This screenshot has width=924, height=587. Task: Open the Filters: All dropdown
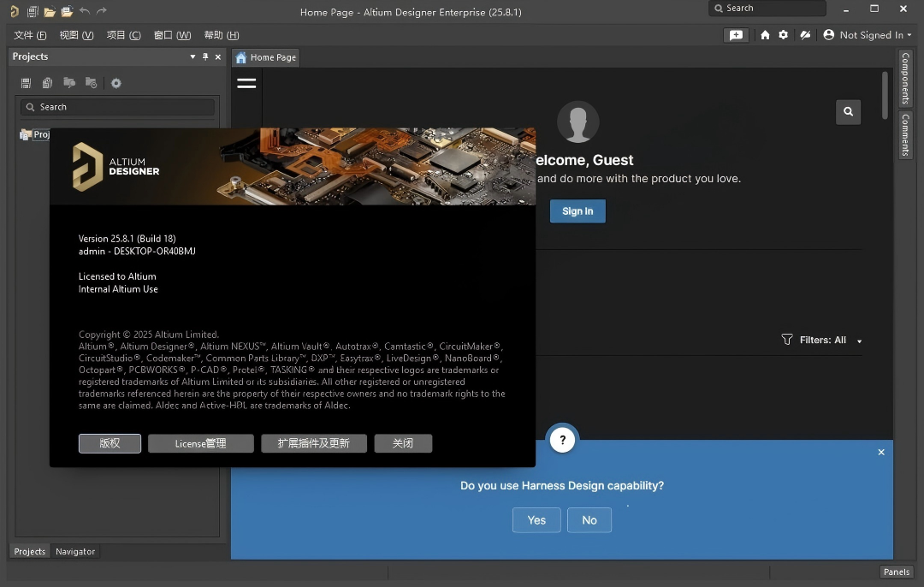point(822,340)
